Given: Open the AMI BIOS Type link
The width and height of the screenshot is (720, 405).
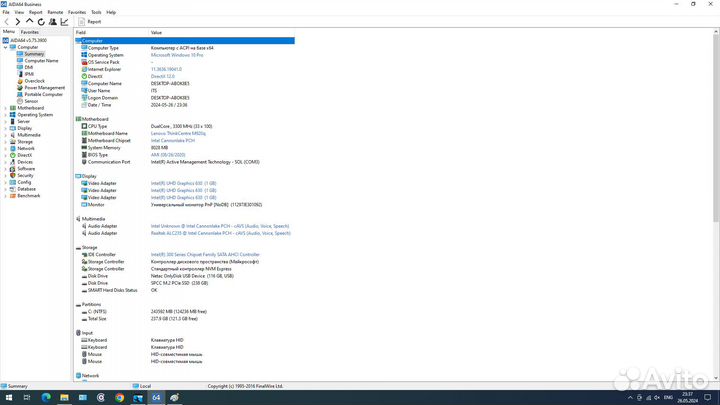Looking at the screenshot, I should coord(168,155).
